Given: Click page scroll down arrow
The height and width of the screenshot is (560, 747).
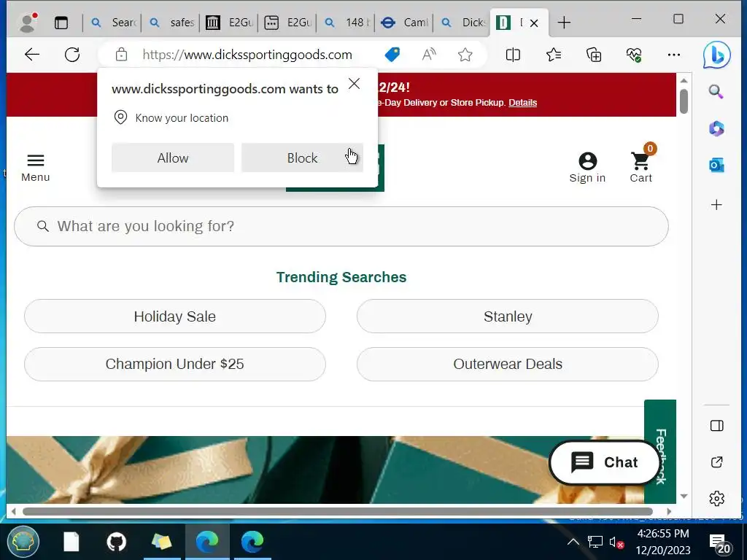Looking at the screenshot, I should pos(684,496).
